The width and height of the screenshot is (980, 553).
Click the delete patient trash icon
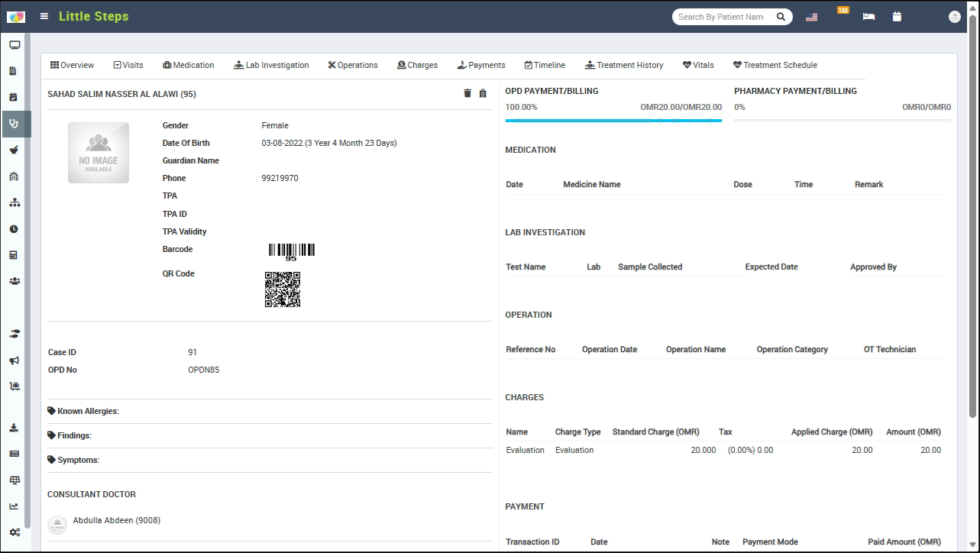[x=467, y=93]
